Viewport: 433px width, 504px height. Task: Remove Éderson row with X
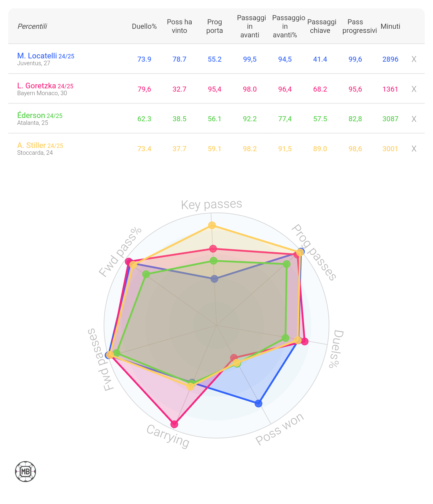click(x=414, y=119)
